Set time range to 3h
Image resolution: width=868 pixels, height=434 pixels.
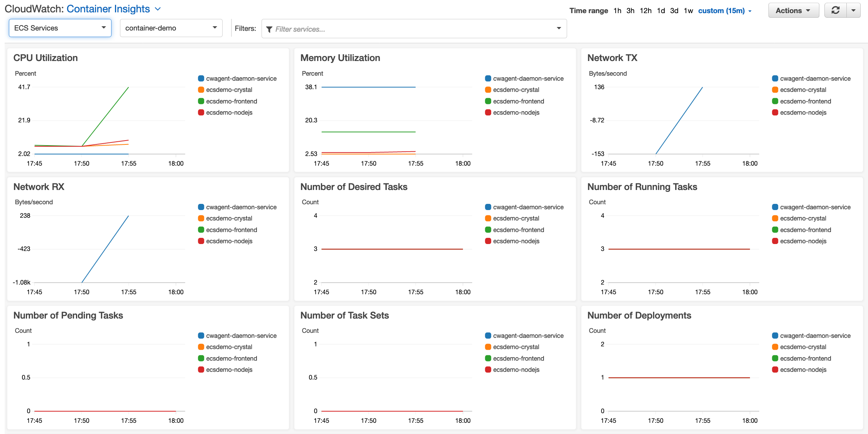630,10
